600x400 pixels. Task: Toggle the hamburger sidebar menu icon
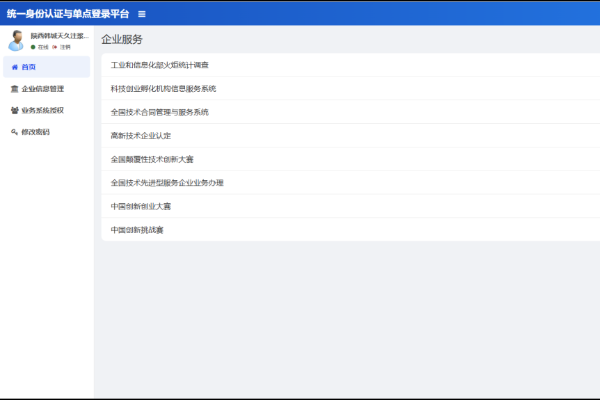coord(142,14)
